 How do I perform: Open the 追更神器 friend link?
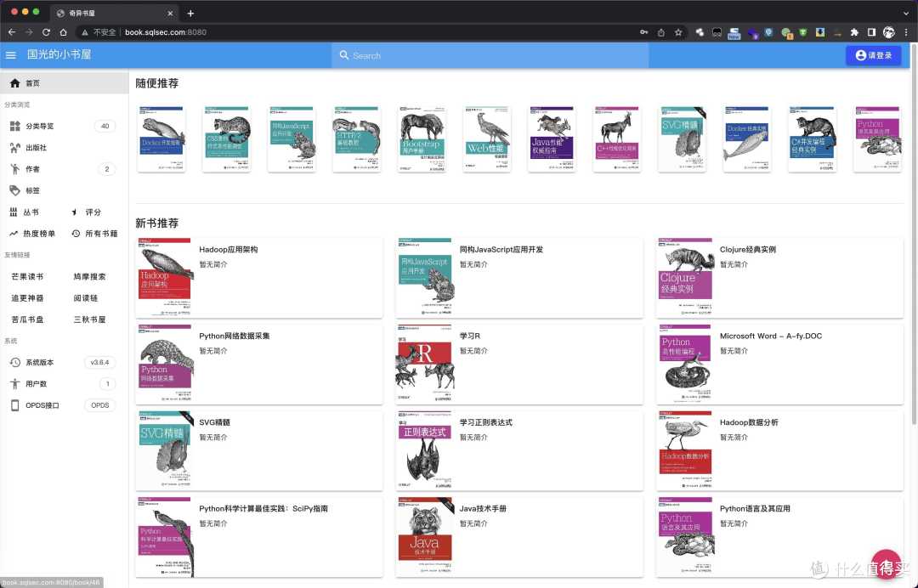[27, 297]
